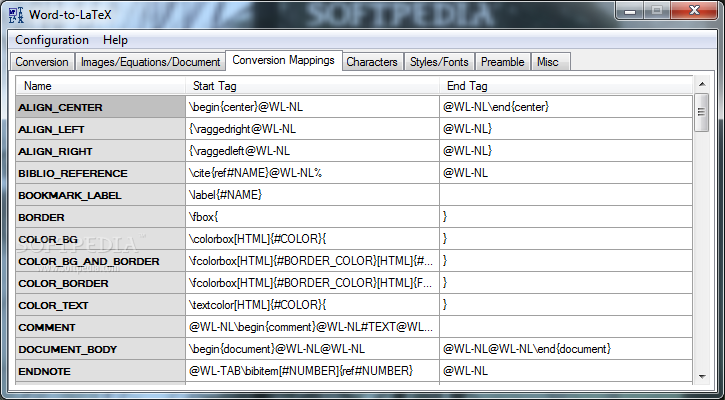Screen dimensions: 725x400
Task: Edit the {\raggedright@WL-NL start tag cell
Action: tap(313, 129)
